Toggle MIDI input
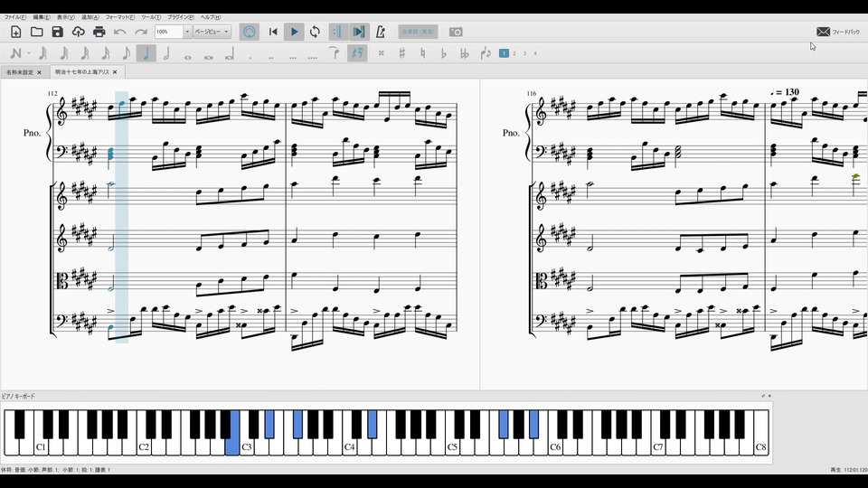868x488 pixels. (x=250, y=32)
